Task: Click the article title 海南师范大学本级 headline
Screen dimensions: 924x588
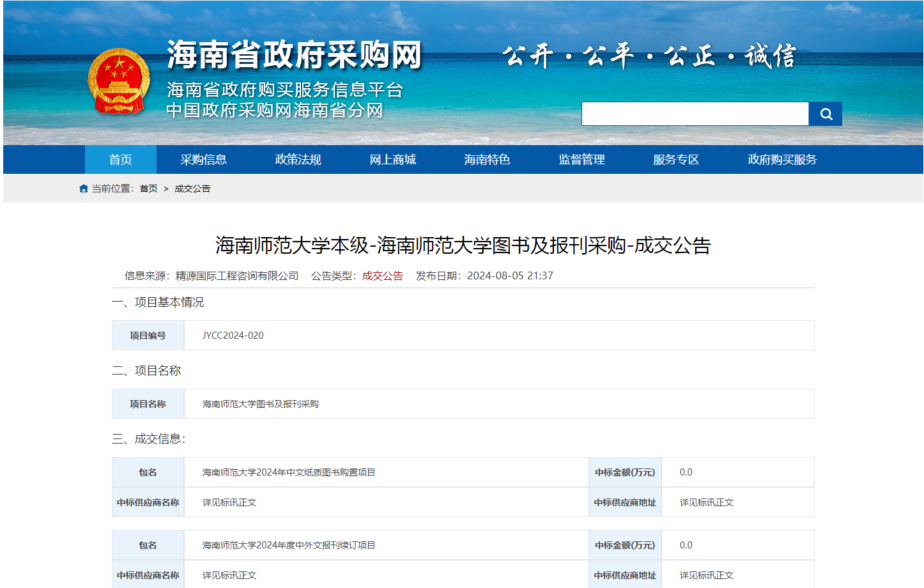Action: tap(463, 245)
